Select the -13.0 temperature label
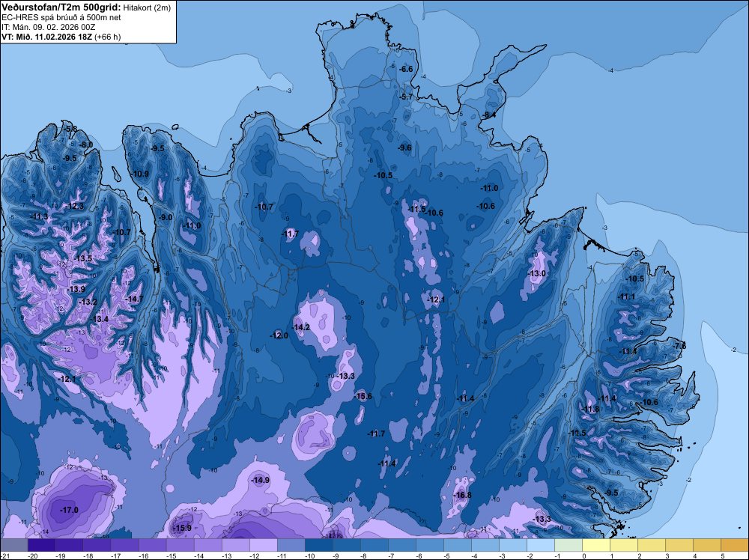The image size is (749, 560). [536, 273]
